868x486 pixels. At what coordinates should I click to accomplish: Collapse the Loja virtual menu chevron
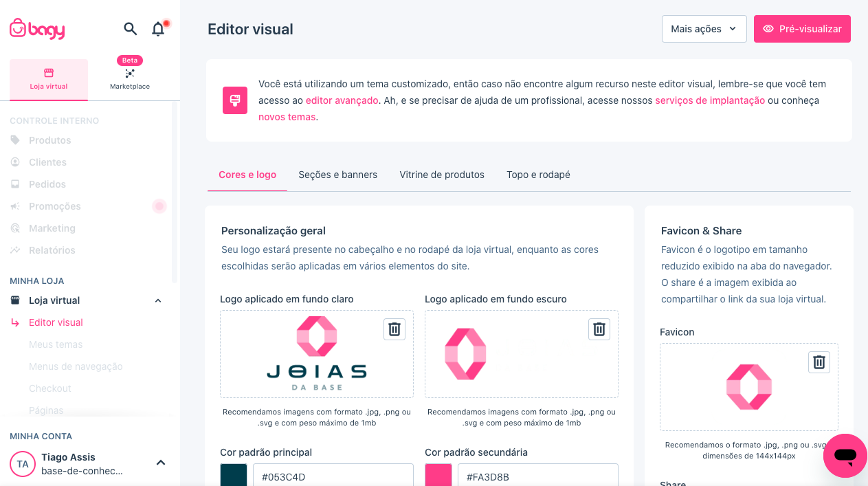tap(158, 300)
